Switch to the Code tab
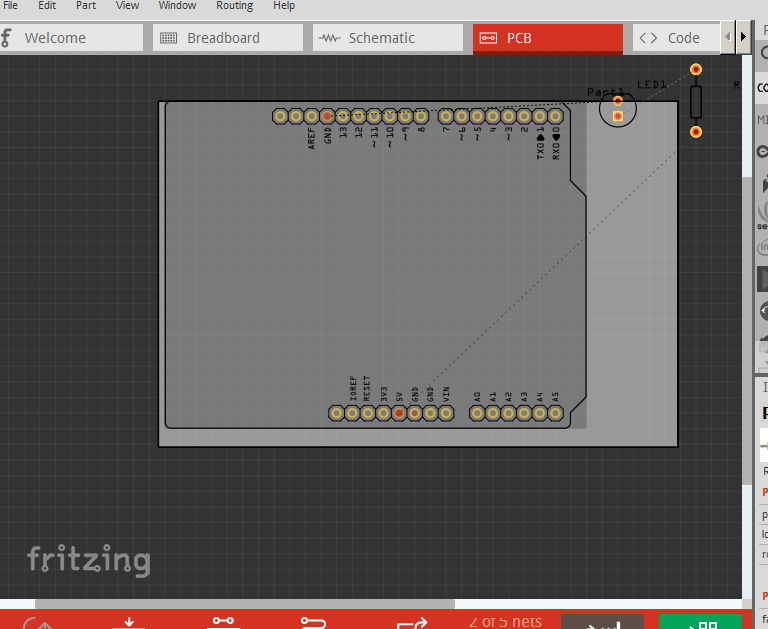 pos(676,38)
